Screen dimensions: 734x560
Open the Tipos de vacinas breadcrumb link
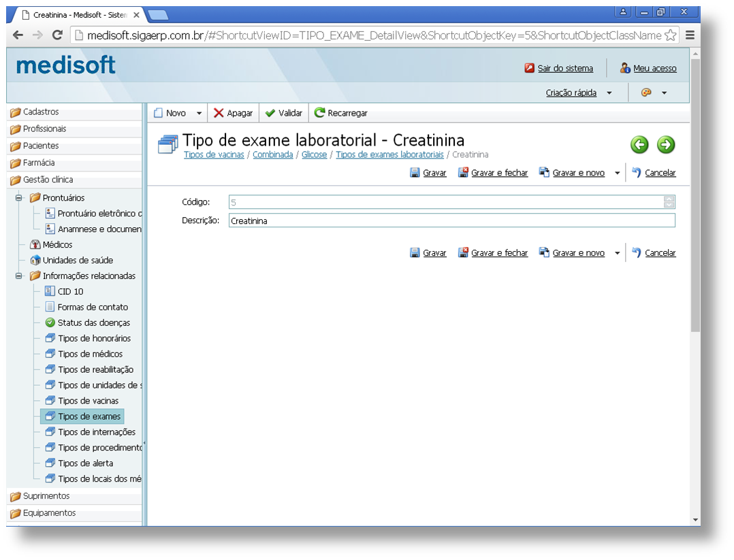[x=214, y=154]
